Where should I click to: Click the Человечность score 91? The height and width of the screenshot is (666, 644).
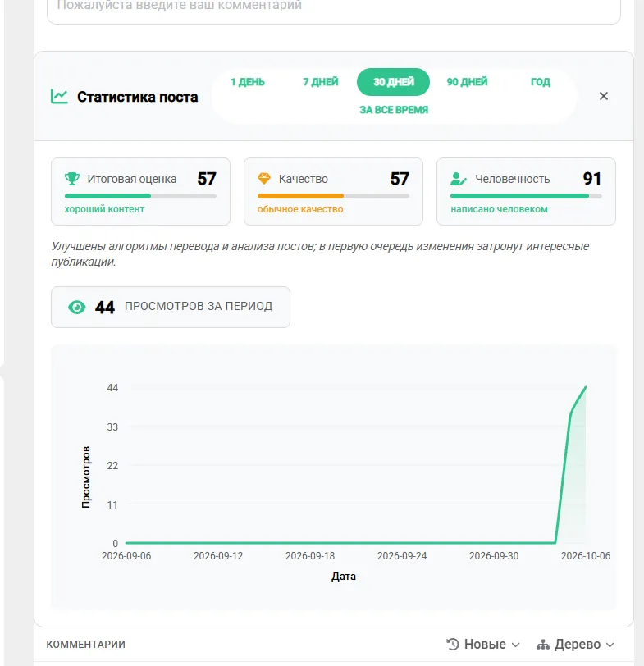pyautogui.click(x=591, y=179)
